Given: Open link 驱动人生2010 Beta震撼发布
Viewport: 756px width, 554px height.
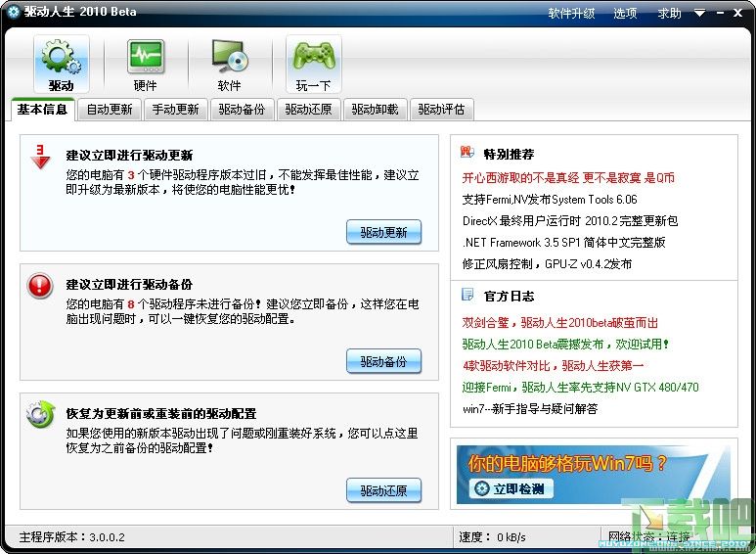Looking at the screenshot, I should click(565, 345).
